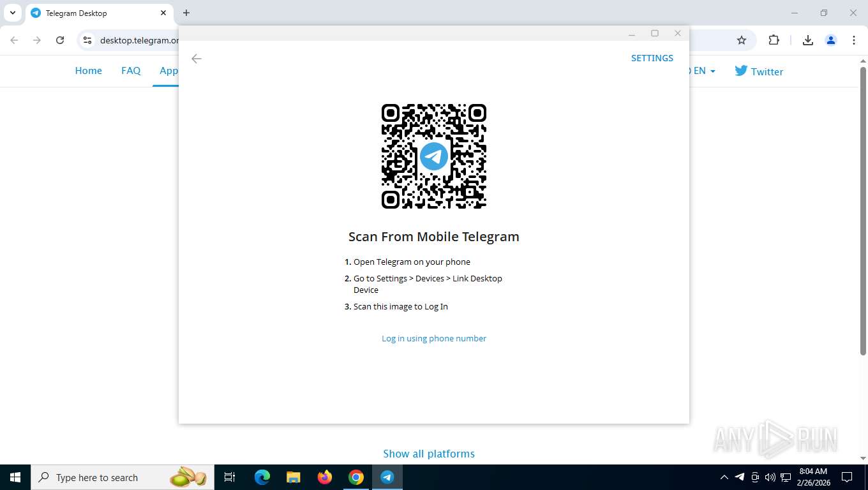The width and height of the screenshot is (868, 490).
Task: Click Chrome forward navigation arrow
Action: pyautogui.click(x=37, y=40)
